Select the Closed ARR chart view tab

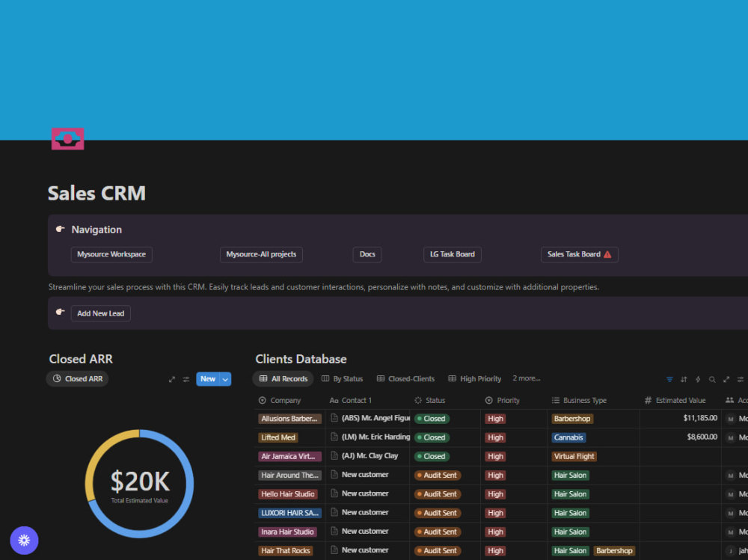78,379
